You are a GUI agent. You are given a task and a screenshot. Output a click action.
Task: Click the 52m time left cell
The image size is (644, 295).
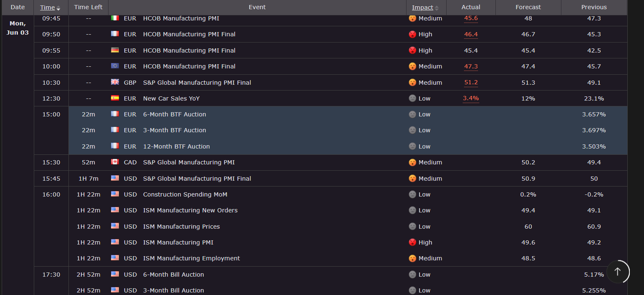click(88, 162)
